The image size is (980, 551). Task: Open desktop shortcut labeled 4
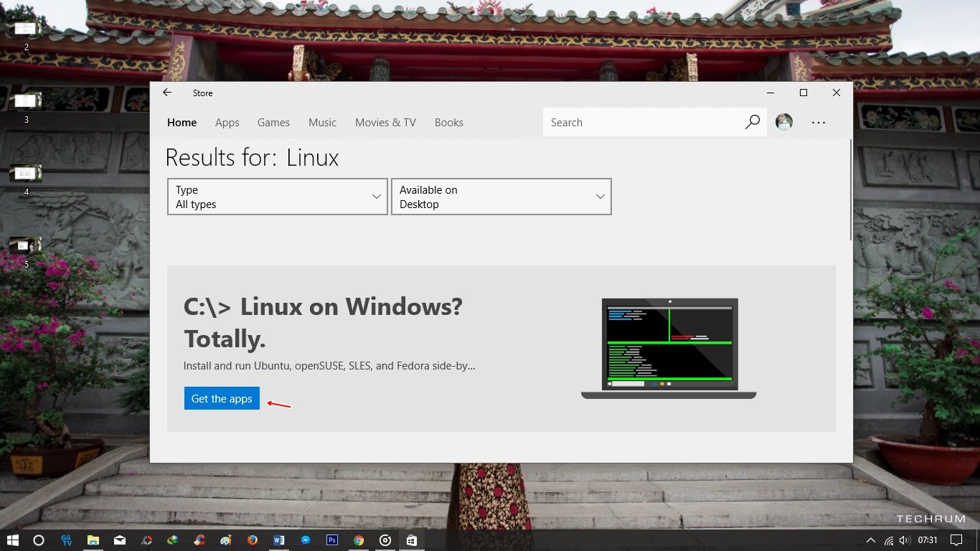(x=26, y=179)
